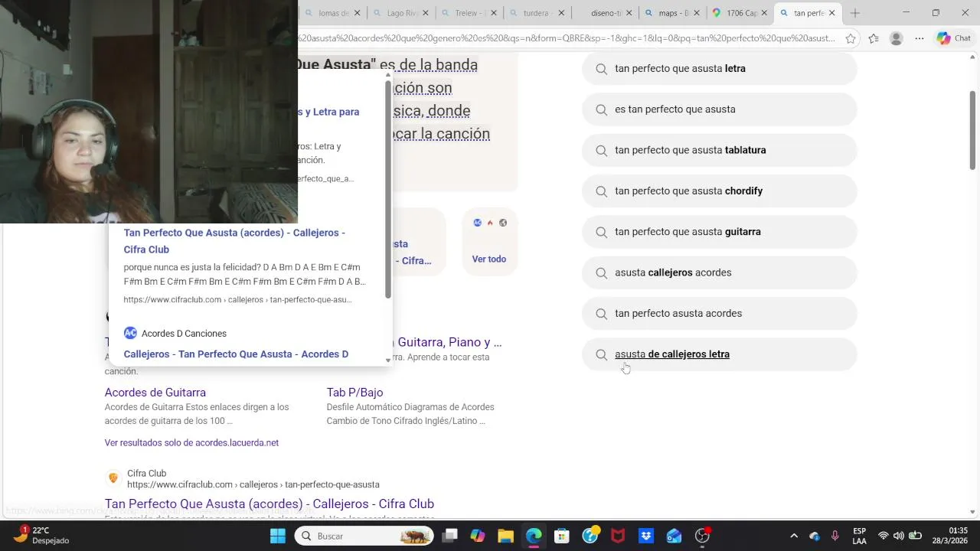Open Microsoft Store from taskbar
Viewport: 980px width, 551px height.
pyautogui.click(x=562, y=536)
